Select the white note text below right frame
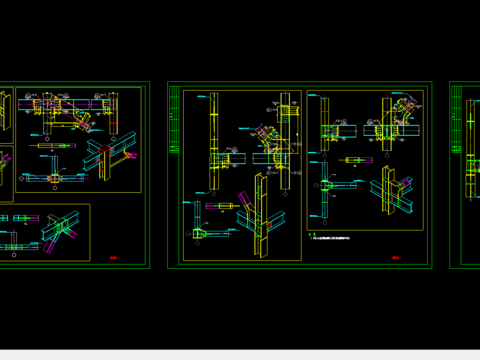The width and height of the screenshot is (480, 360). tap(329, 238)
